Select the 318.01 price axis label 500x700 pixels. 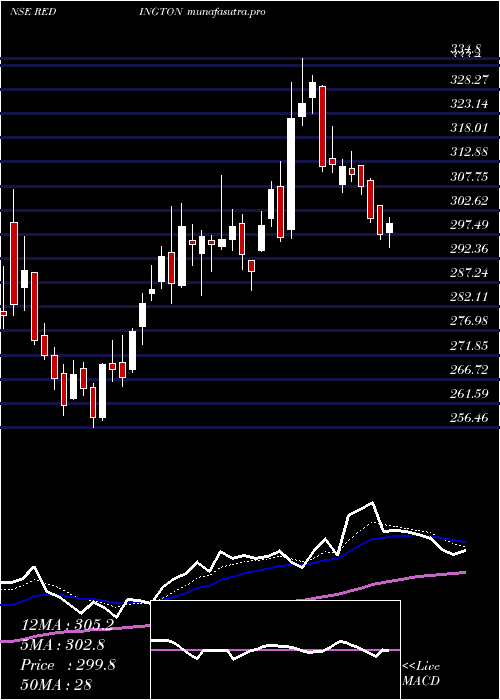tap(469, 129)
